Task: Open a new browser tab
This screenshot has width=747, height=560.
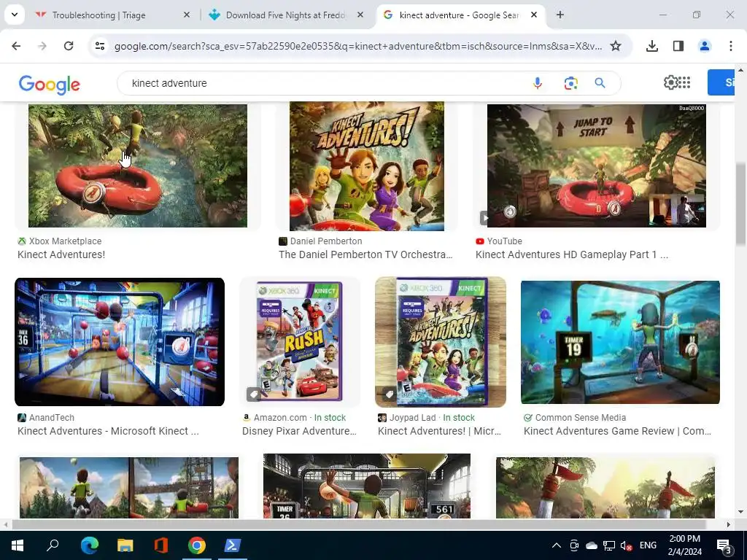Action: tap(560, 15)
